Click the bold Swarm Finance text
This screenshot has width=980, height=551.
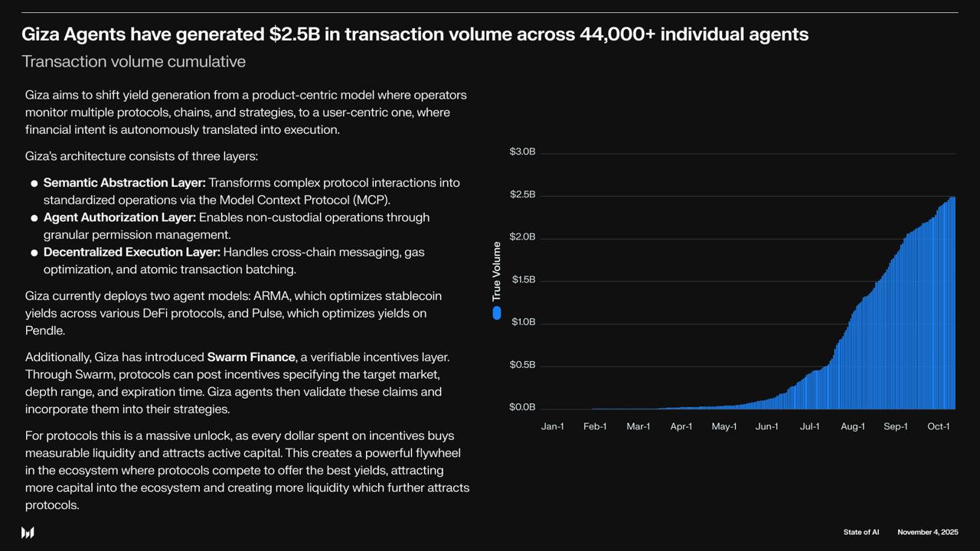251,357
